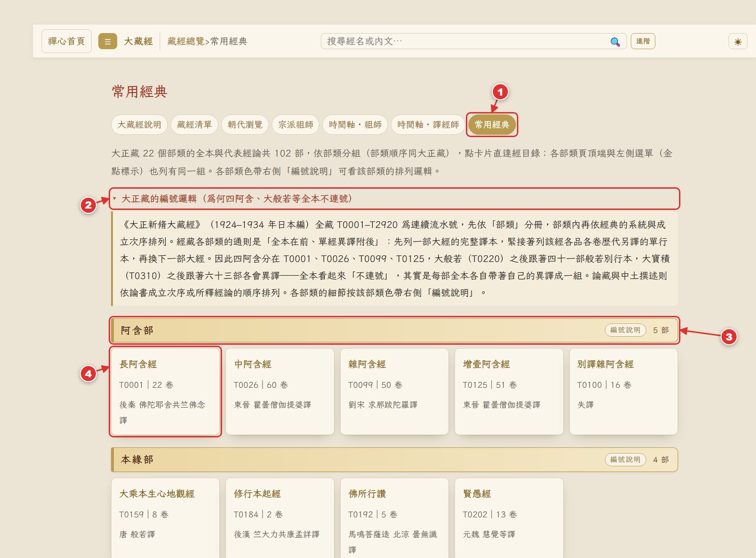Viewport: 756px width, 558px height.
Task: Click the 搜尋經名或內文 search field
Action: [473, 41]
